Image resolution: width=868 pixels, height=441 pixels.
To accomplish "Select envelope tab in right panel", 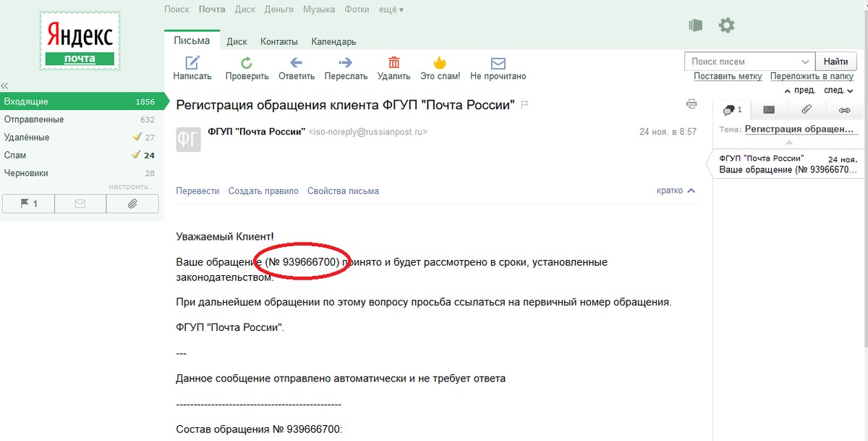I will pos(769,110).
